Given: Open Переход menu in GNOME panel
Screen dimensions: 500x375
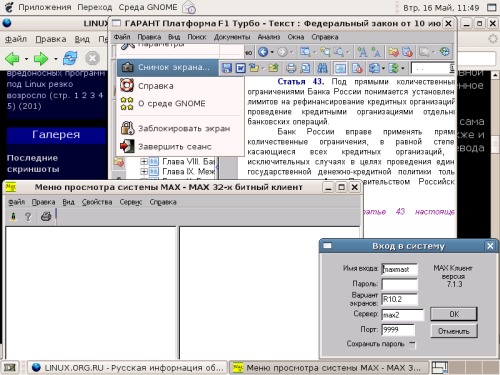Looking at the screenshot, I should pos(94,7).
